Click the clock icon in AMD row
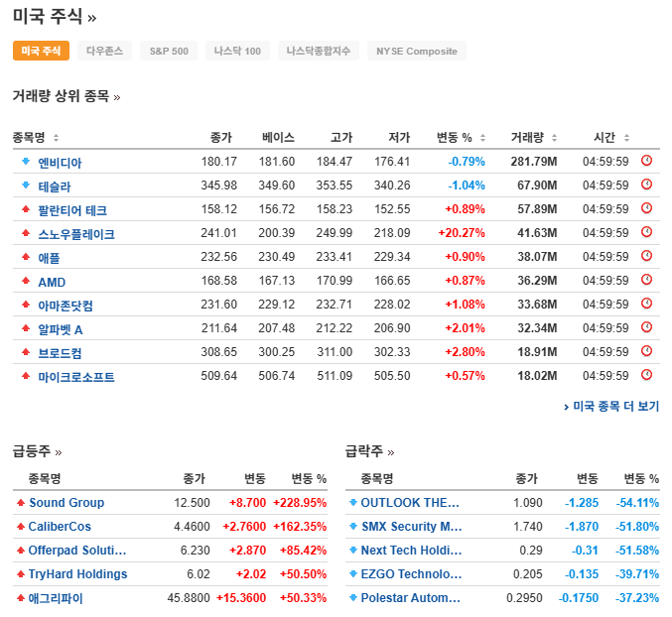 pos(646,280)
